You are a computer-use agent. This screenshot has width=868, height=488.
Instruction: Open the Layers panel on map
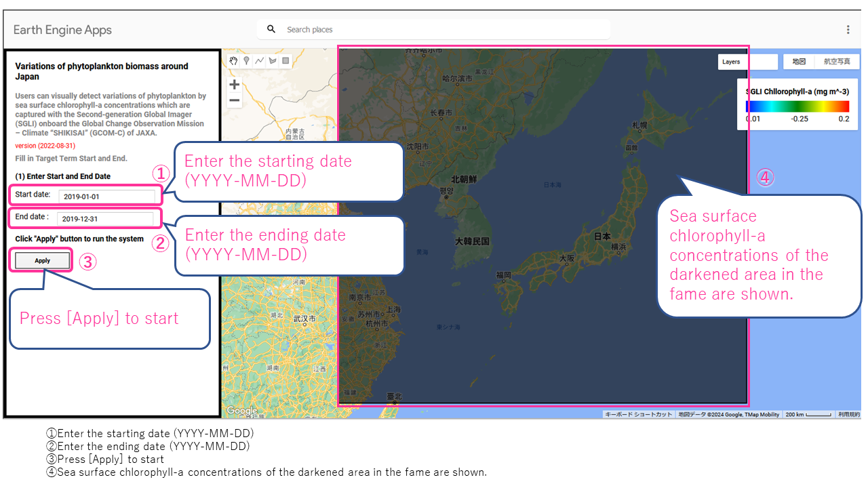point(747,62)
